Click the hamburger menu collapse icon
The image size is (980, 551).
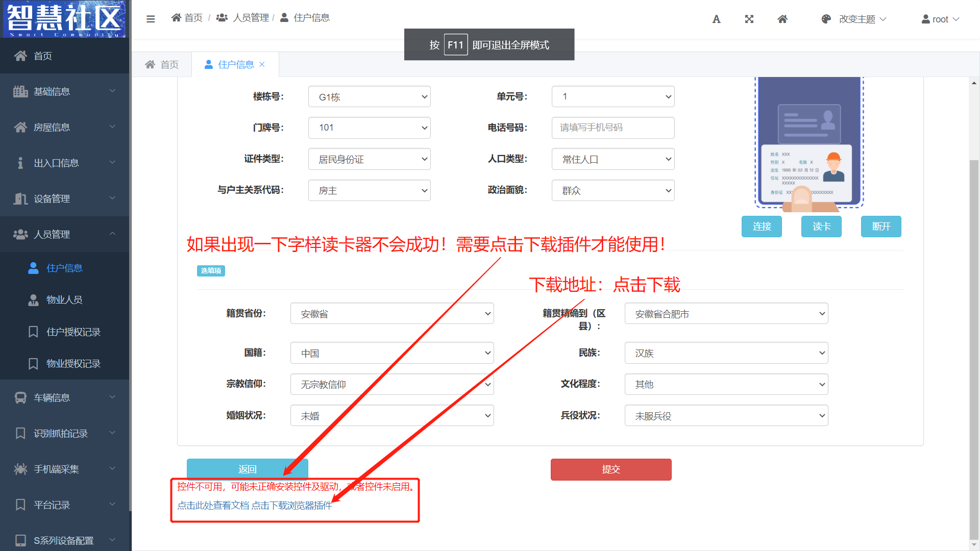151,19
